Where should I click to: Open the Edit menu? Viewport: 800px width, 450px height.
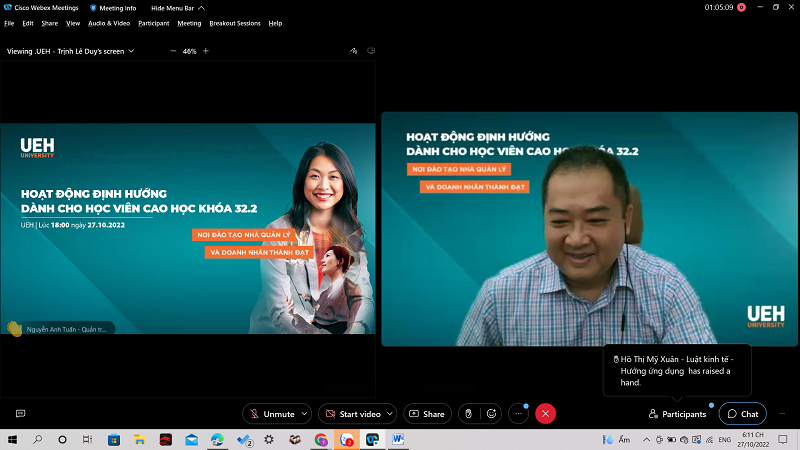click(28, 23)
